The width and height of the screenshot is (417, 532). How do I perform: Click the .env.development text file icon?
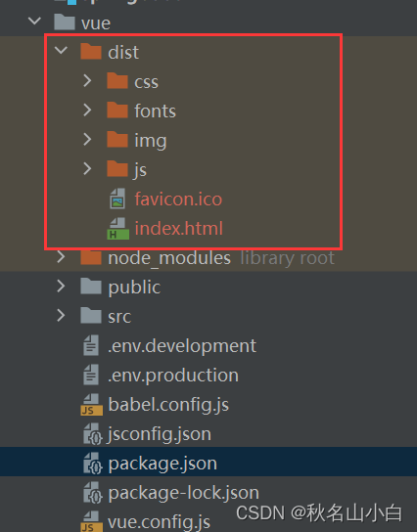[91, 345]
